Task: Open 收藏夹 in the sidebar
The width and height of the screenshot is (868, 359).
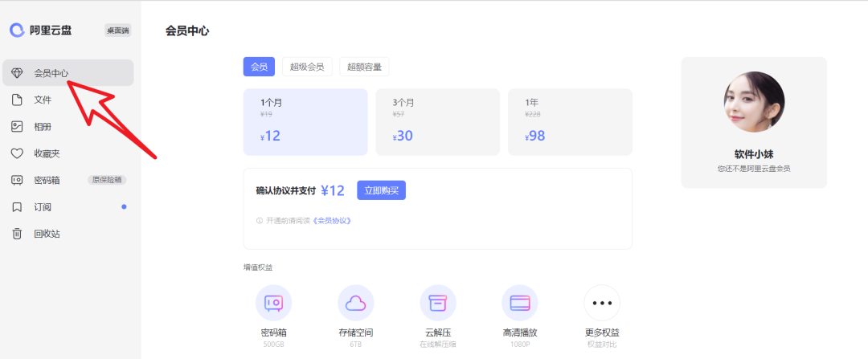Action: pyautogui.click(x=68, y=153)
